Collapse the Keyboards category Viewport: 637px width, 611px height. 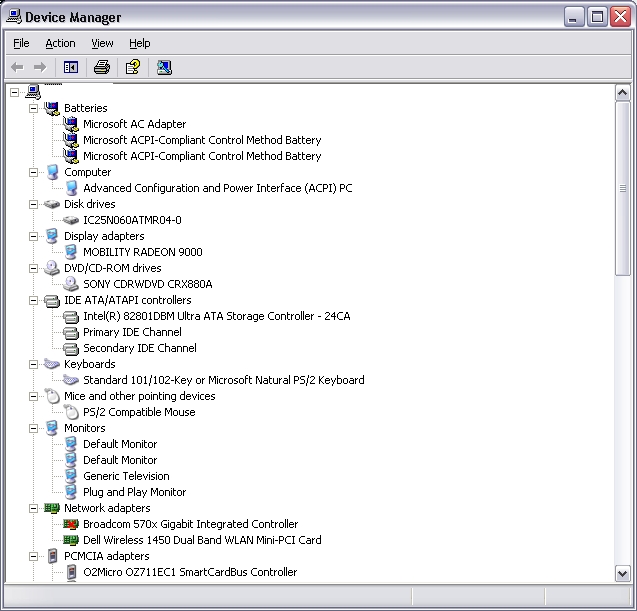33,364
